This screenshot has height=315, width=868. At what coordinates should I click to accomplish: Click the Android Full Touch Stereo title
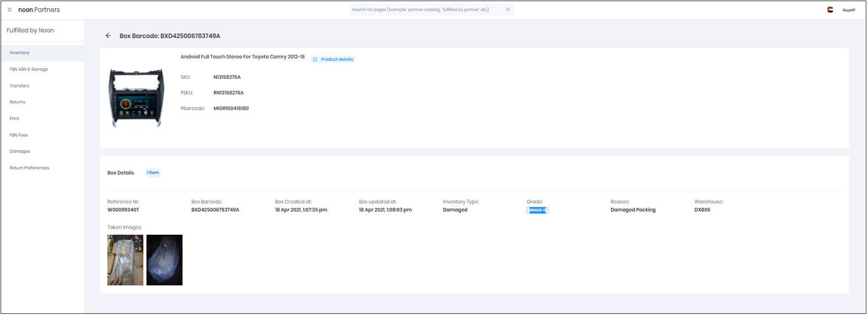[243, 57]
